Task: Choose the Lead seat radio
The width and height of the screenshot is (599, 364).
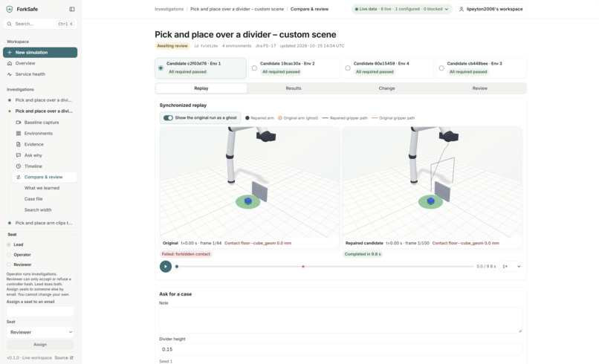Action: tap(9, 244)
